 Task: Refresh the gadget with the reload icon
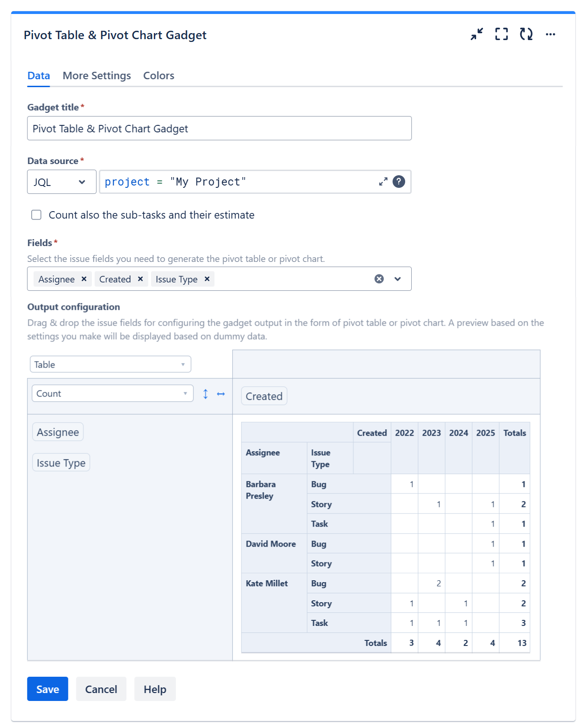526,34
